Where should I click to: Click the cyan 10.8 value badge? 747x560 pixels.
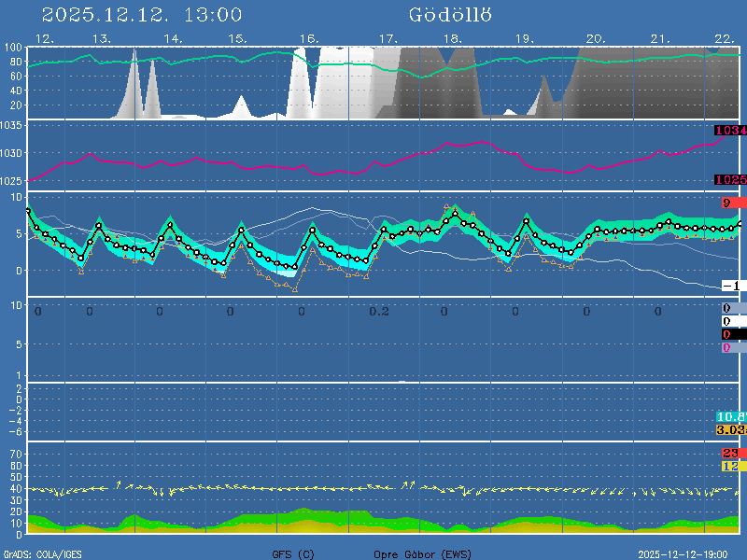coord(730,416)
